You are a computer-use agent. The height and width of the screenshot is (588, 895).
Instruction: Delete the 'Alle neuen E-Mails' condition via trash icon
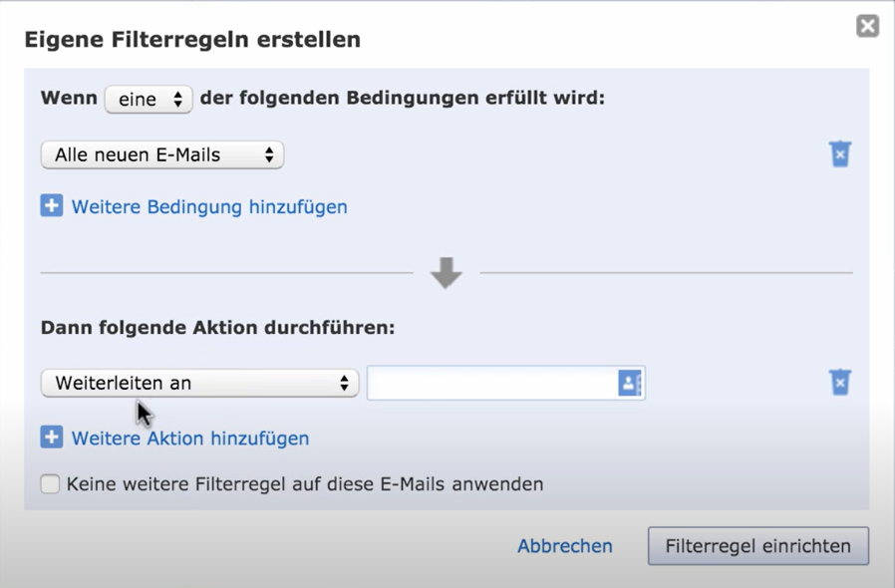click(x=840, y=154)
